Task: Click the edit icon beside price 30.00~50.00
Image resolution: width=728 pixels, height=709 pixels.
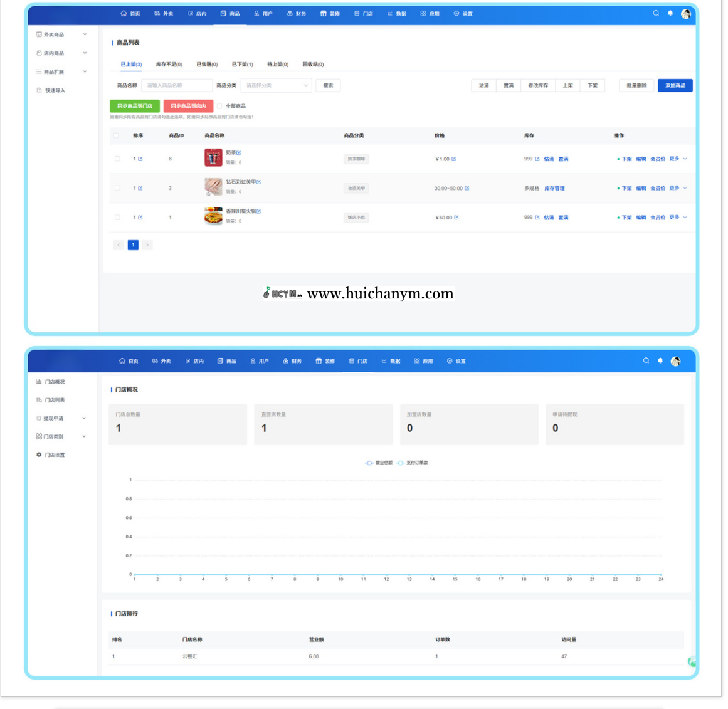Action: pyautogui.click(x=467, y=188)
